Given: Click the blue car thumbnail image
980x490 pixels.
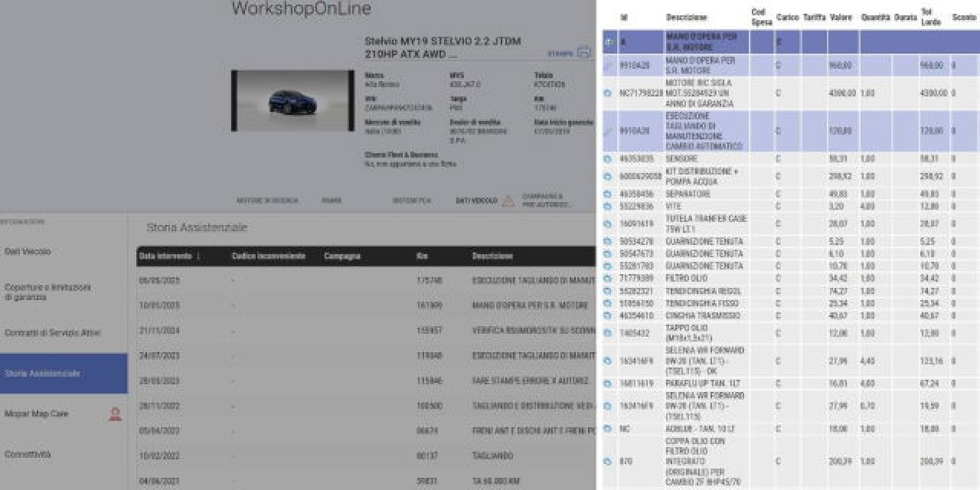Looking at the screenshot, I should [x=292, y=100].
